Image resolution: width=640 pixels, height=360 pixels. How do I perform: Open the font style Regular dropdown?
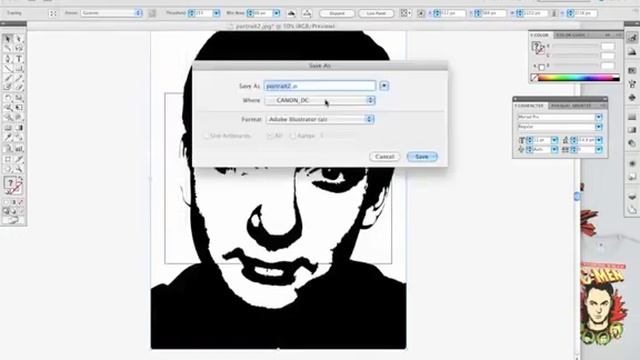599,127
